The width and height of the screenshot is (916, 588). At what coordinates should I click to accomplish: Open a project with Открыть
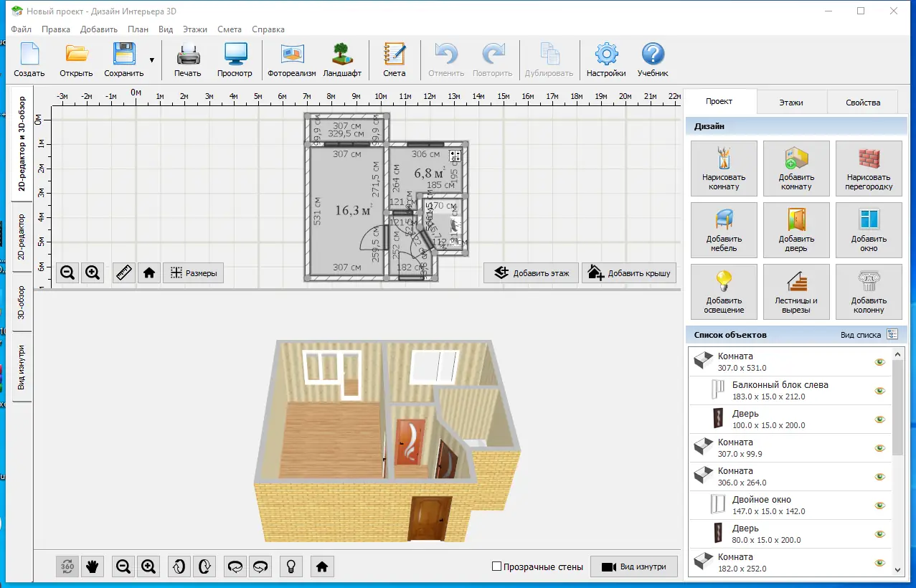point(76,60)
